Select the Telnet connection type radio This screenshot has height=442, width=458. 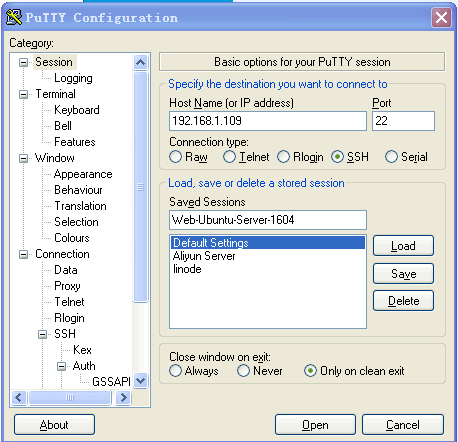click(229, 157)
